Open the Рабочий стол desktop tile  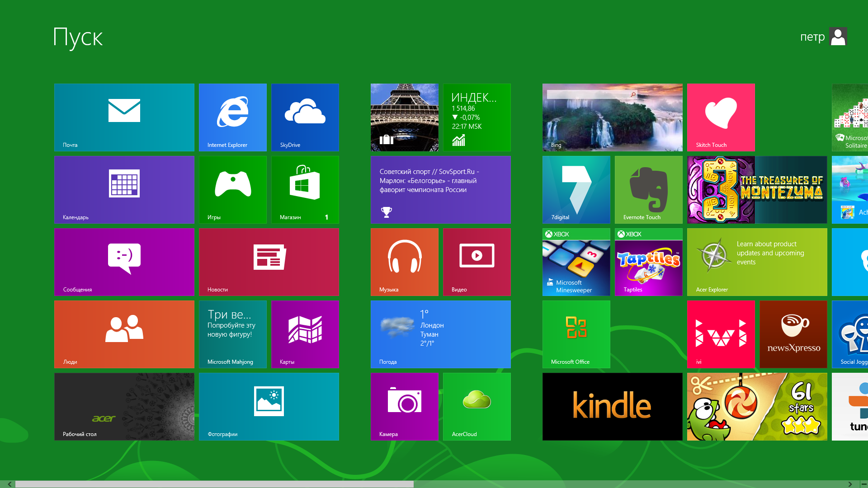tap(124, 407)
